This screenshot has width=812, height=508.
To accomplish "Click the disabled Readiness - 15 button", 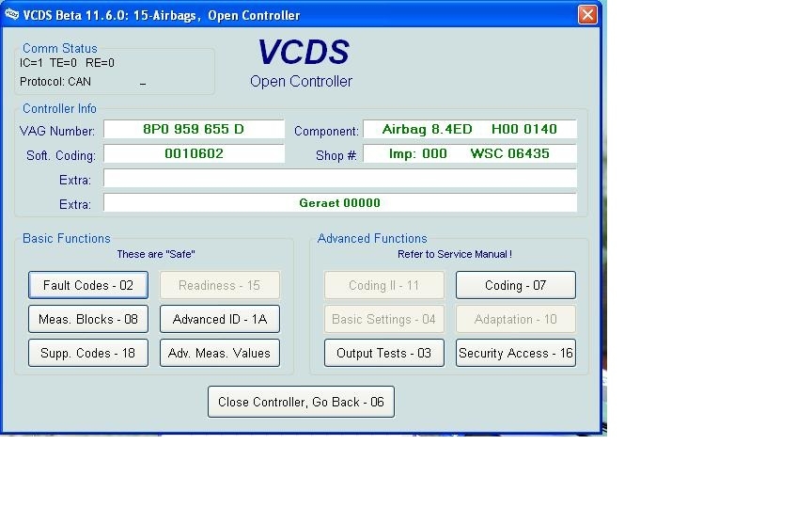I will click(220, 285).
